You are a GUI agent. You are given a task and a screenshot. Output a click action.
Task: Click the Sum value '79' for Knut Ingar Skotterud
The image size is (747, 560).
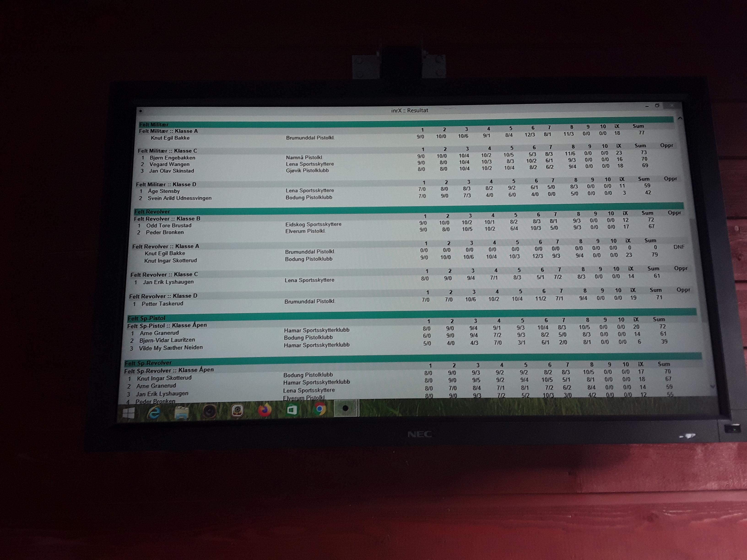(655, 255)
